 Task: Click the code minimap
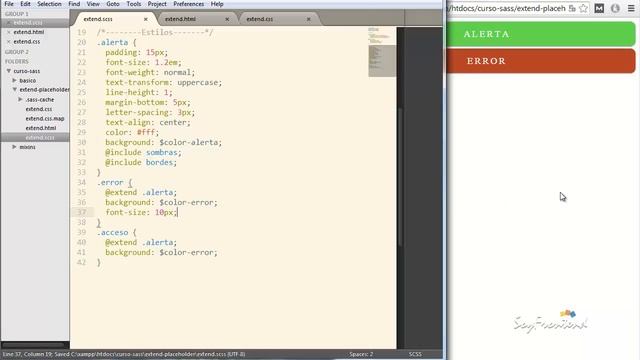[381, 52]
